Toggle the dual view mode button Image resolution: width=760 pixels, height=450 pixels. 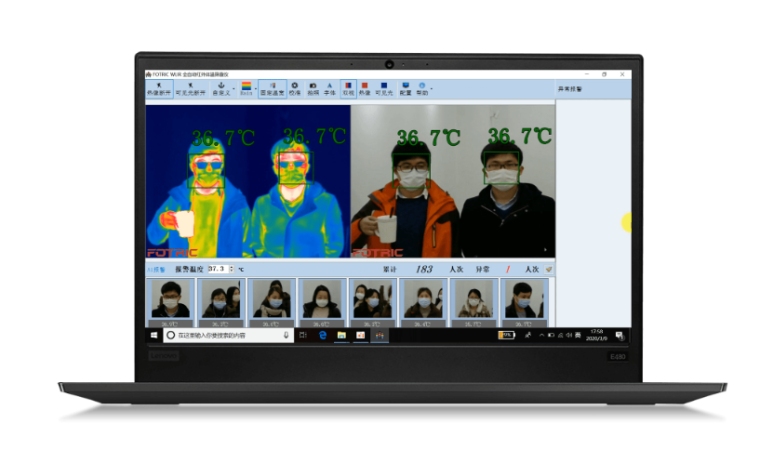point(347,88)
